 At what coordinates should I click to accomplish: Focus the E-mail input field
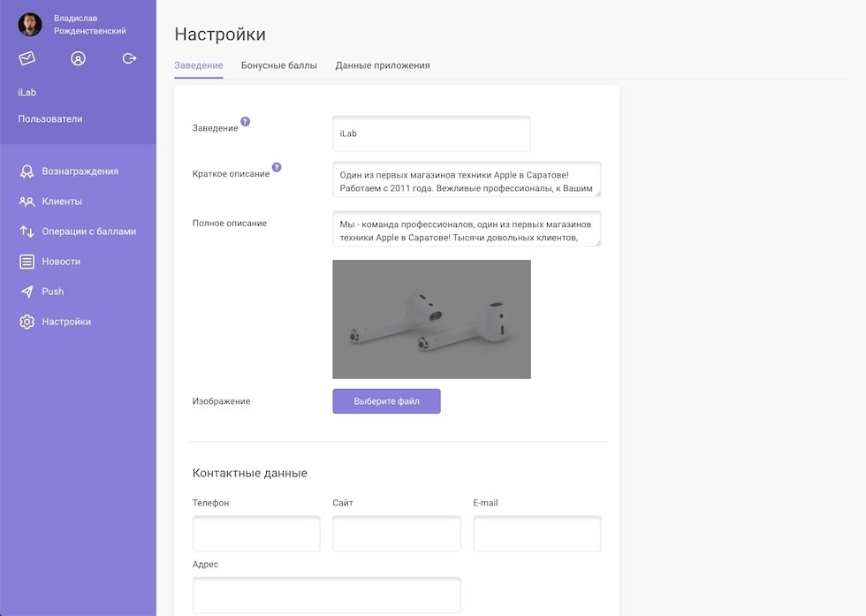(537, 534)
